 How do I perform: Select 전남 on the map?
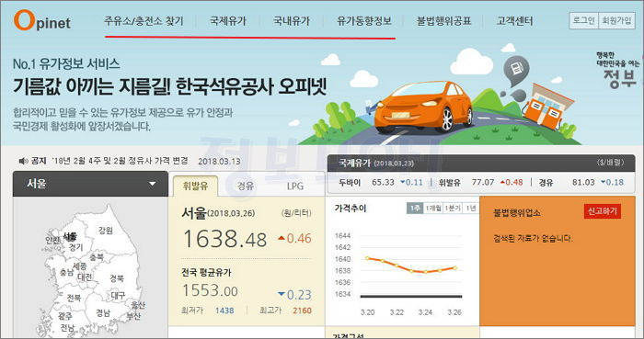click(x=67, y=328)
